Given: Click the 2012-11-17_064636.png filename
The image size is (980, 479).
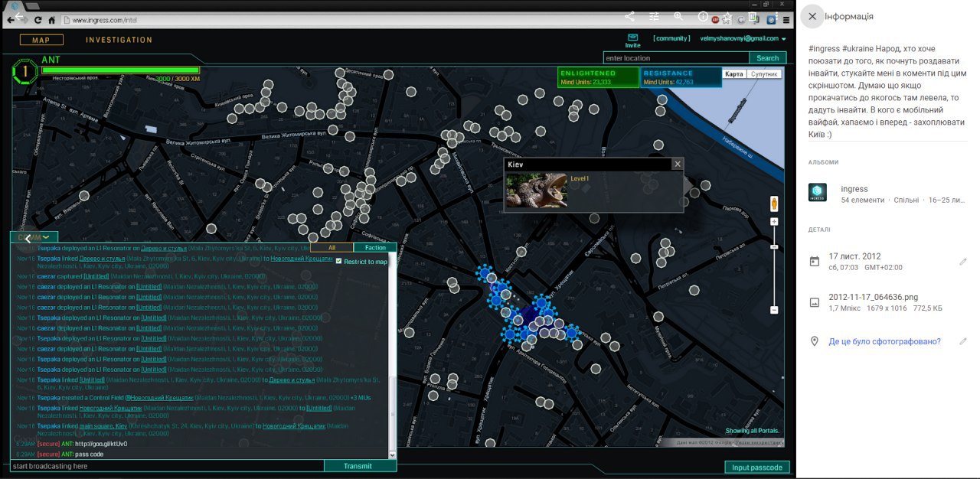Looking at the screenshot, I should 873,297.
